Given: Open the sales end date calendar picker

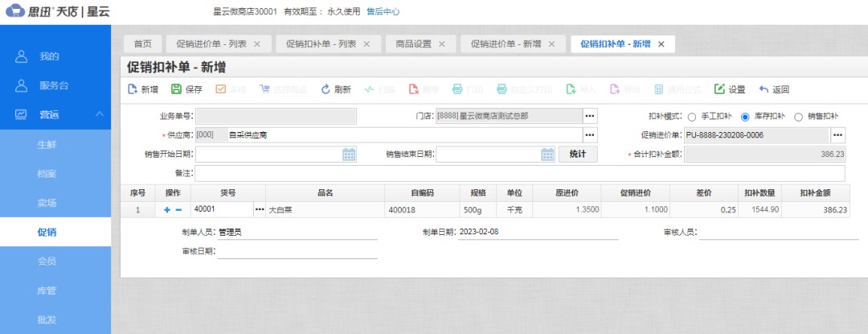Looking at the screenshot, I should [x=547, y=155].
